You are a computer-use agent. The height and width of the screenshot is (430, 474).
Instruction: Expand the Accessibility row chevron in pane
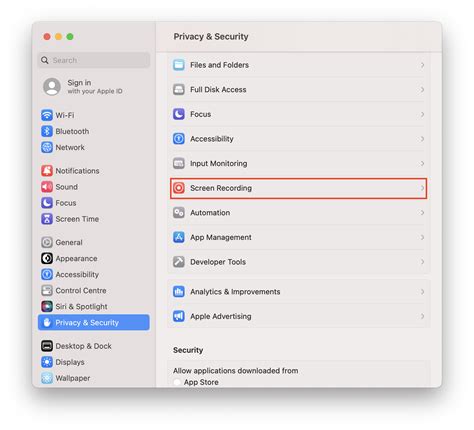pos(422,139)
